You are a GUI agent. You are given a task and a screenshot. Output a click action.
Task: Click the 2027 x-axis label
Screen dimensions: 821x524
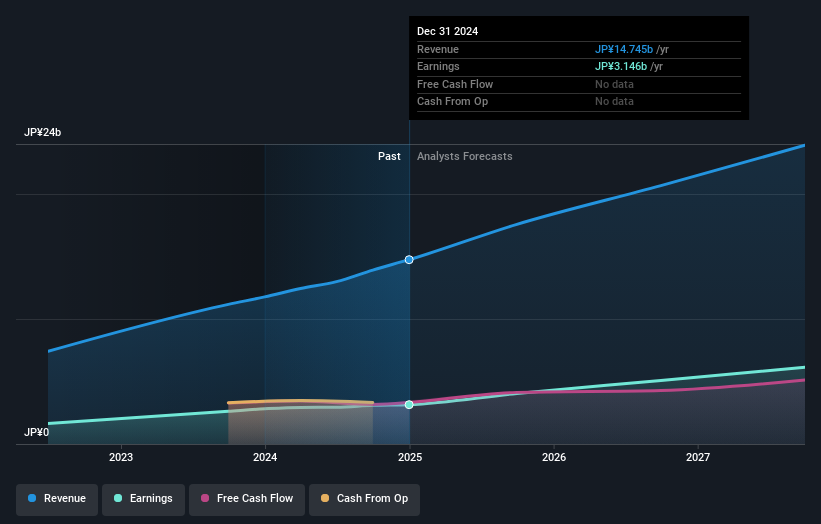(698, 457)
